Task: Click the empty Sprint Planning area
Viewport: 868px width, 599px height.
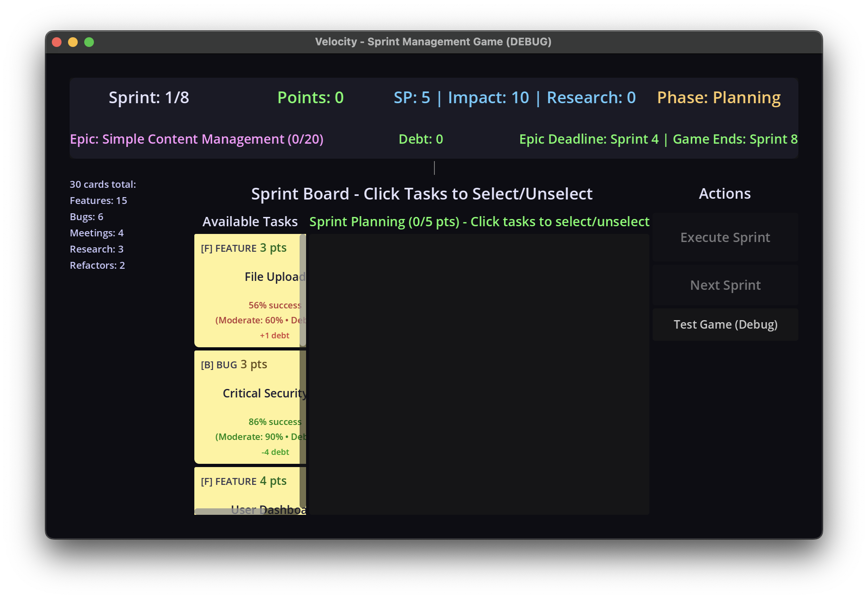Action: click(x=479, y=374)
